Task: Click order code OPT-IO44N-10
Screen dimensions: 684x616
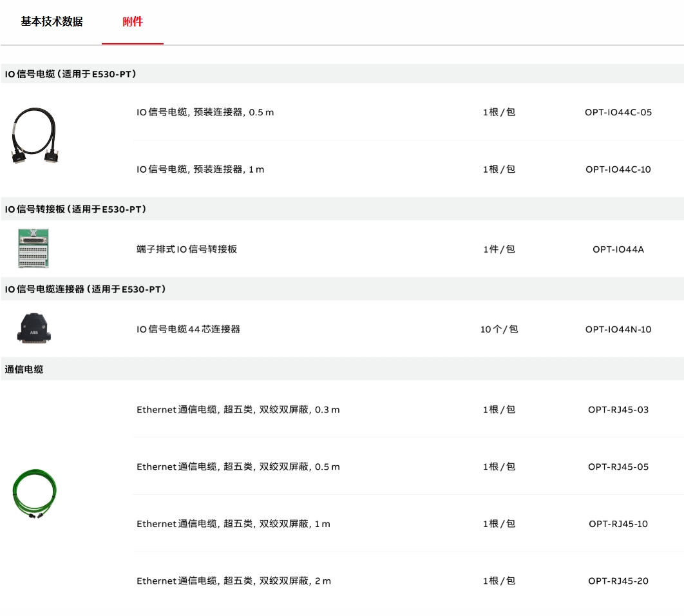Action: [x=618, y=329]
